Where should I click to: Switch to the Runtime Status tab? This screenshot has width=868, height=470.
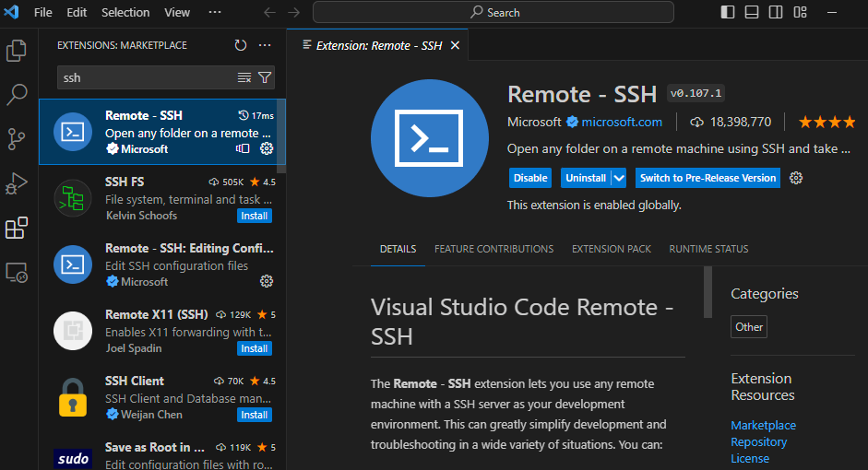coord(708,249)
